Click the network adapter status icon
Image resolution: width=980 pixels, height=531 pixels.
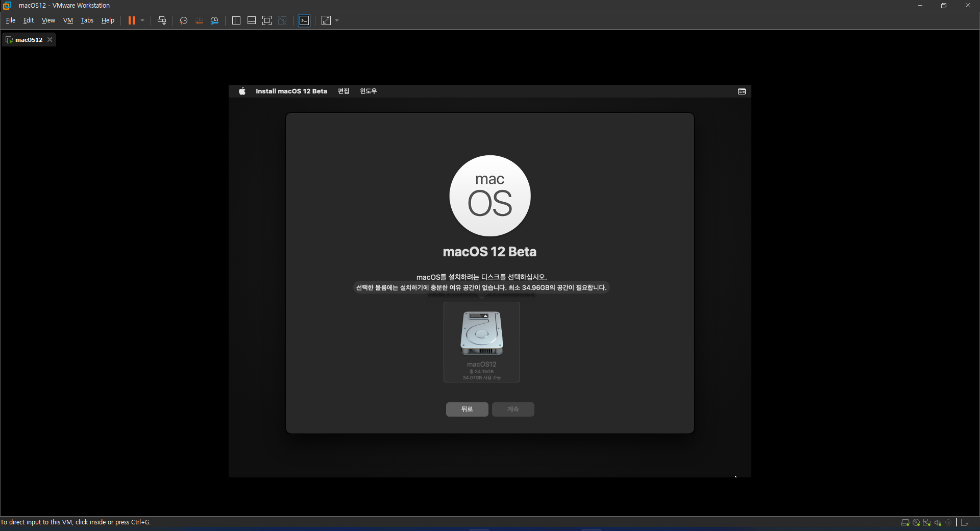point(927,522)
